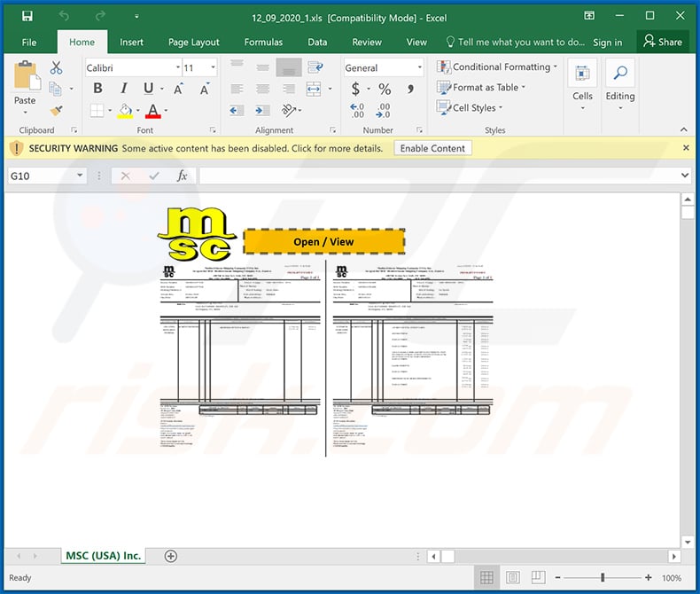Collapse the ribbon with chevron
Screen dimensions: 700x594
tap(683, 129)
